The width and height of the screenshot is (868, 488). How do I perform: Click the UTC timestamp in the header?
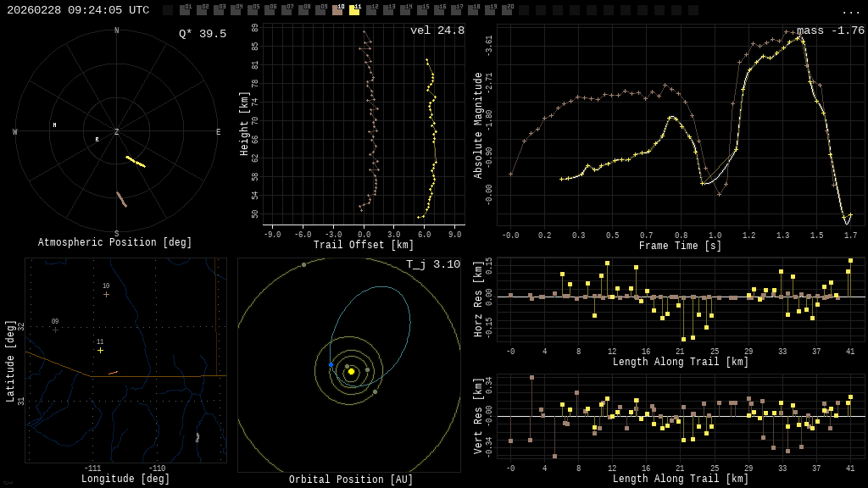78,10
